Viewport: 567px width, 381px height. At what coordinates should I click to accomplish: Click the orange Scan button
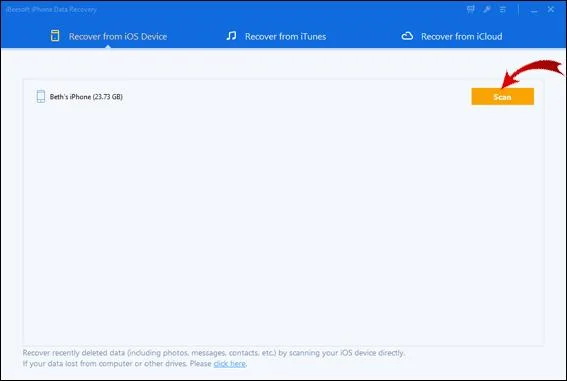(x=502, y=97)
